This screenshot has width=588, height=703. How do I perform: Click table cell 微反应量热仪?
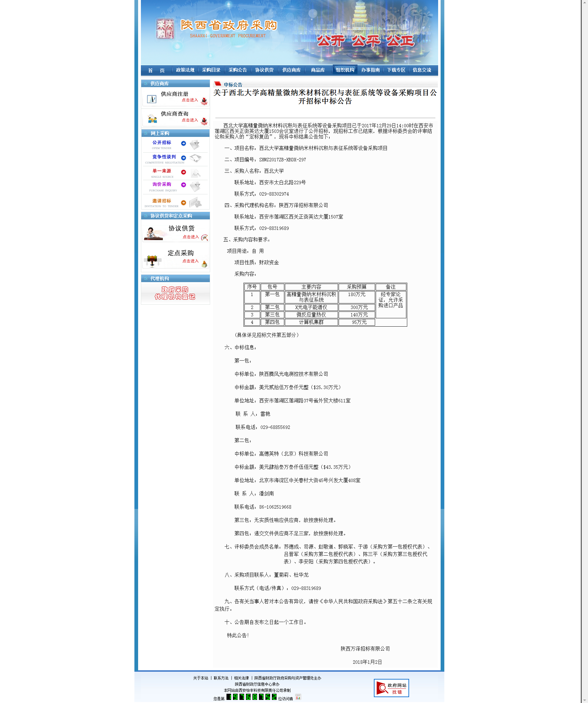point(311,315)
